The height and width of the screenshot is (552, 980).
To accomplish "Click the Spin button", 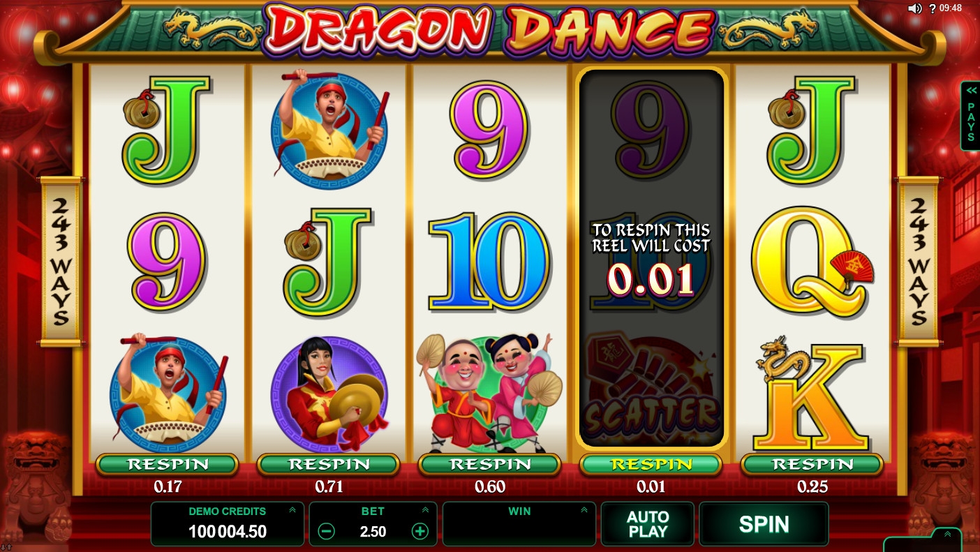I will 764,524.
